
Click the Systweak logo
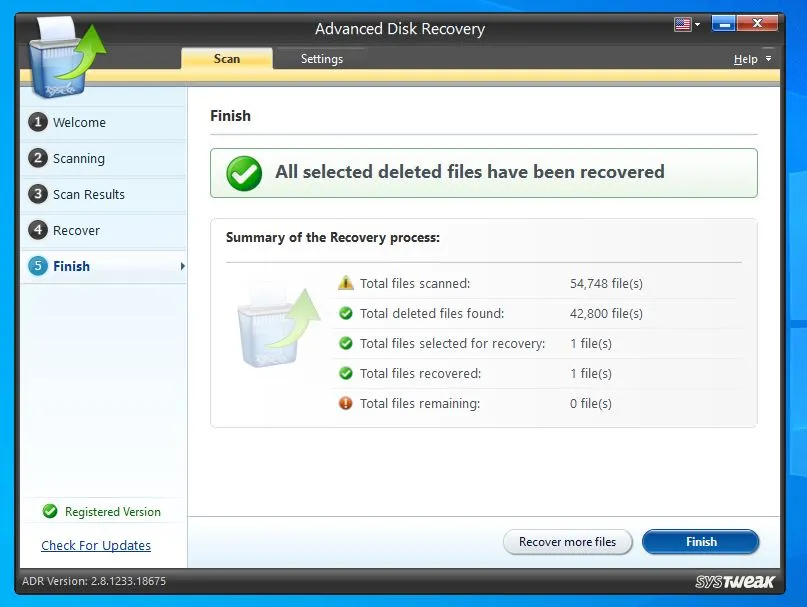pyautogui.click(x=734, y=581)
